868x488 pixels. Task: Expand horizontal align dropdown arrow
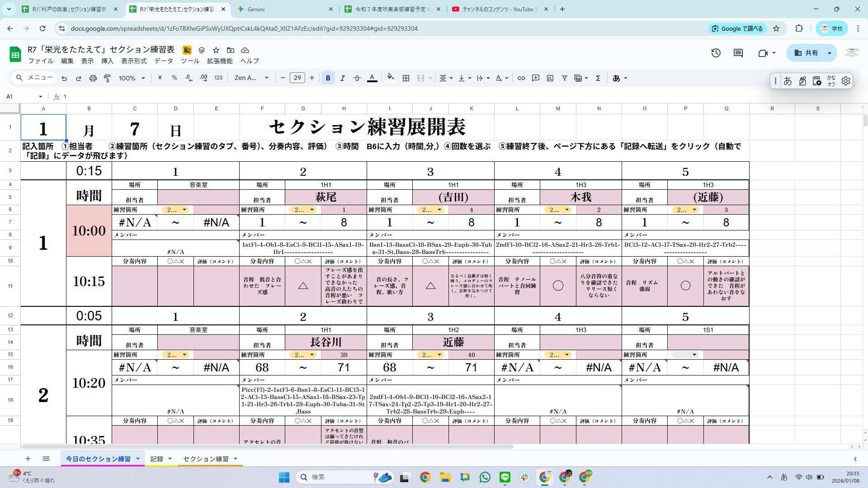point(451,78)
